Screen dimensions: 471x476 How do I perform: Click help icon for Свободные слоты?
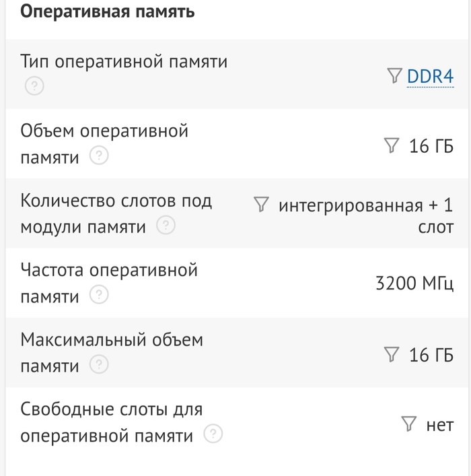point(213,434)
